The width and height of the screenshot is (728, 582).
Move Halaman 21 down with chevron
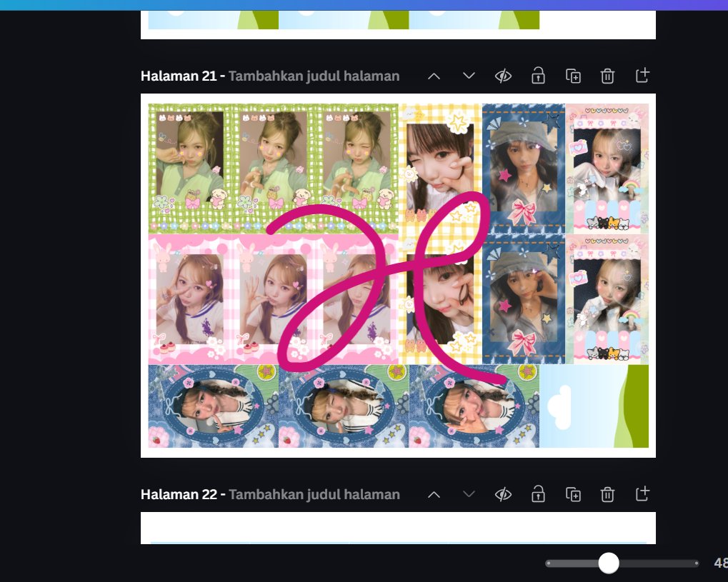tap(469, 76)
